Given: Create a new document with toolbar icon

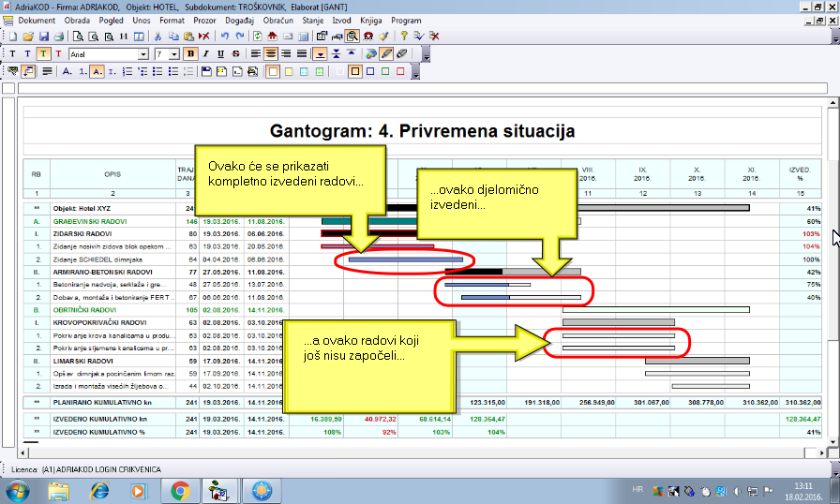Looking at the screenshot, I should (13, 37).
